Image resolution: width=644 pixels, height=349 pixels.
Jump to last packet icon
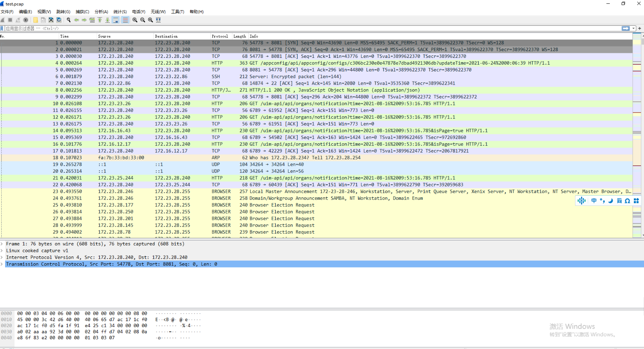coord(107,20)
